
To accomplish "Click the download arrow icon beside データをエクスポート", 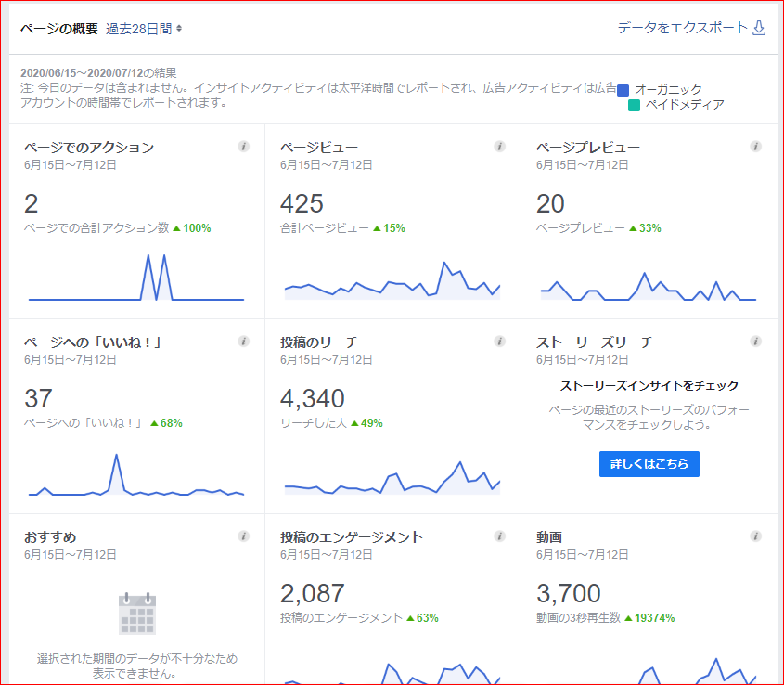I will pyautogui.click(x=759, y=28).
